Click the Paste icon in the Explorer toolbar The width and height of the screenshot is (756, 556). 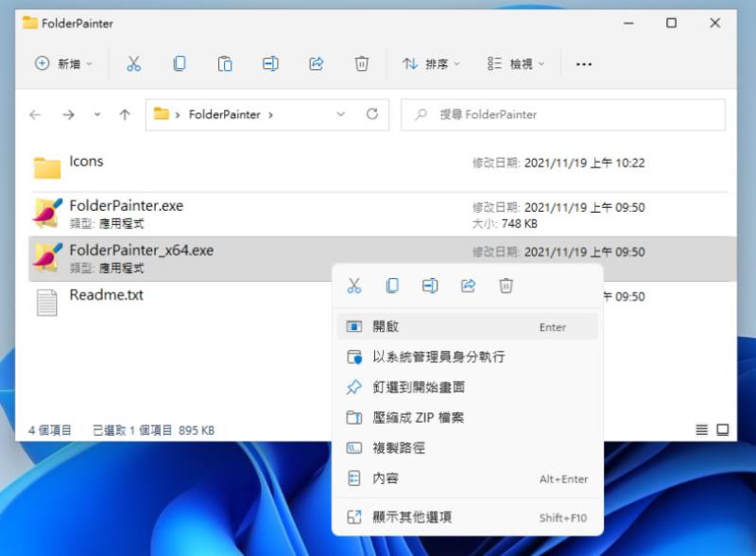click(225, 63)
